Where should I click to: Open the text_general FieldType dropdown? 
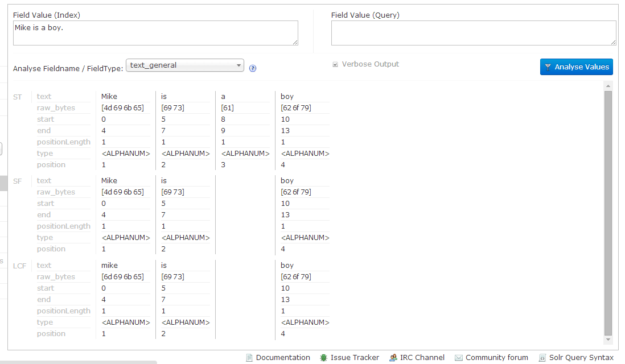(x=184, y=65)
